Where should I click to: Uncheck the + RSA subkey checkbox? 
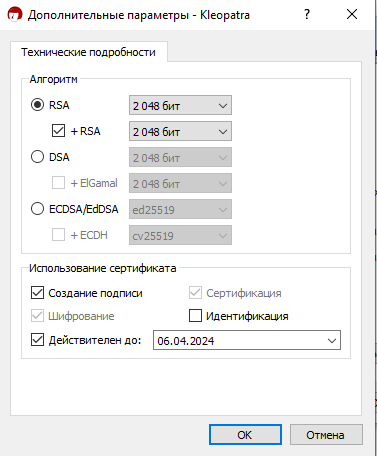click(58, 131)
